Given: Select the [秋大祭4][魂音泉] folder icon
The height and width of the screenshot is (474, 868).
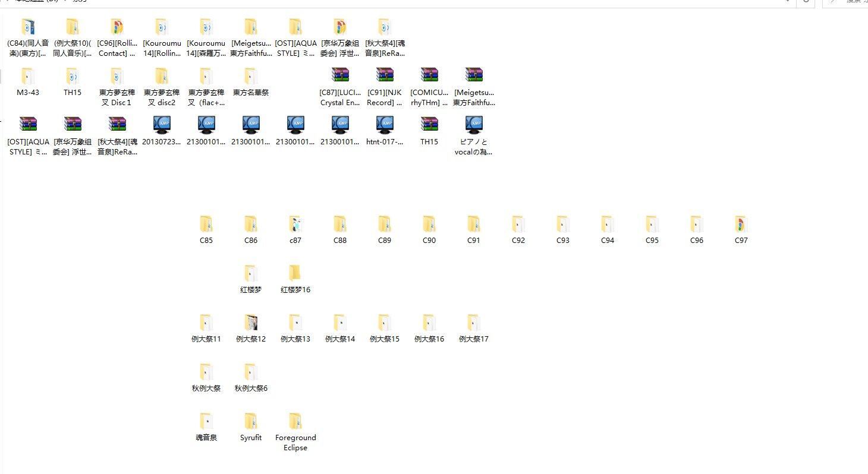Looking at the screenshot, I should tap(385, 27).
